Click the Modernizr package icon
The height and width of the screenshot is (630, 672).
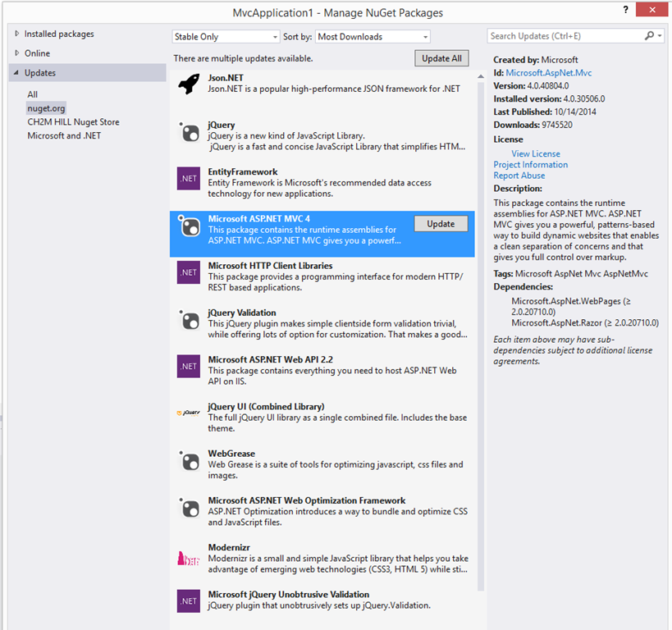189,557
